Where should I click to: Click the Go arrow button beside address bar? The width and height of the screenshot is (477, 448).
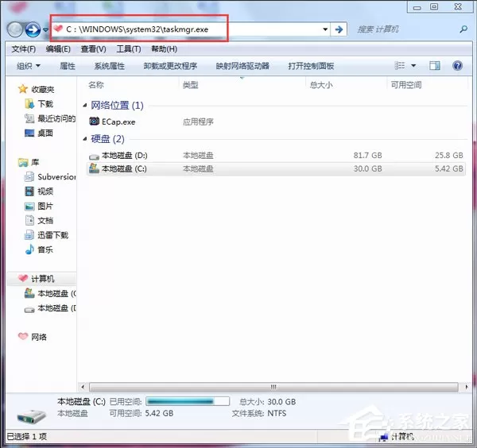[339, 29]
